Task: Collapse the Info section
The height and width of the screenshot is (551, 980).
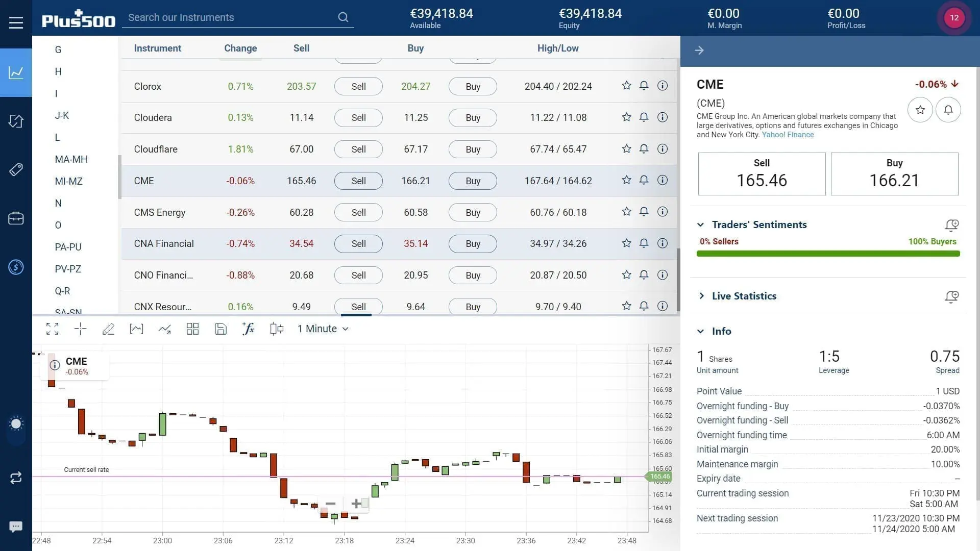Action: (x=701, y=331)
